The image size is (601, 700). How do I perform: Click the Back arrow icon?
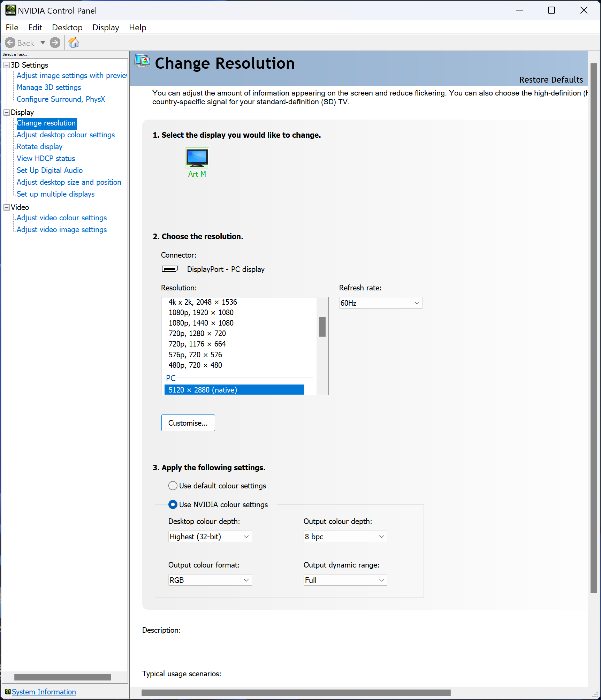(10, 43)
